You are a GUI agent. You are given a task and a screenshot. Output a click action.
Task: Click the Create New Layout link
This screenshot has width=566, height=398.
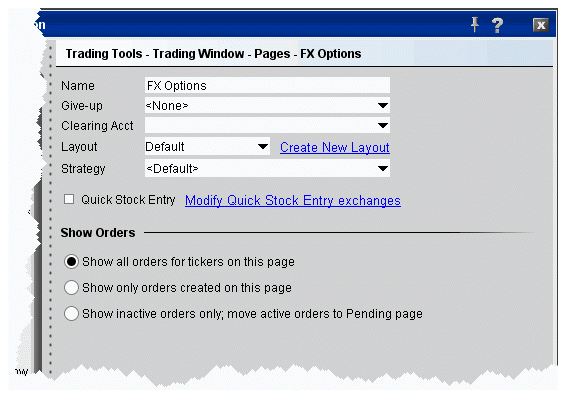click(335, 147)
